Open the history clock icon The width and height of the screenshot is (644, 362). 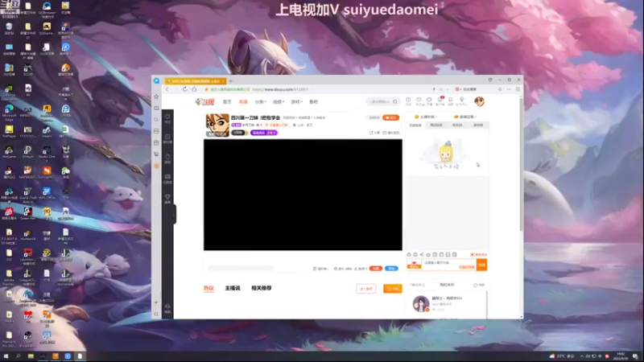pos(408,101)
